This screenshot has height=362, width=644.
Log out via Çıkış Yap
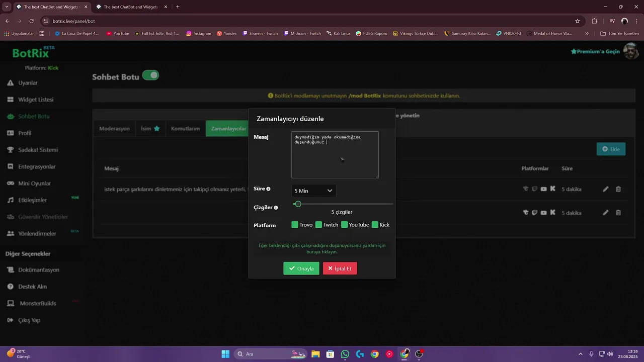point(24,320)
